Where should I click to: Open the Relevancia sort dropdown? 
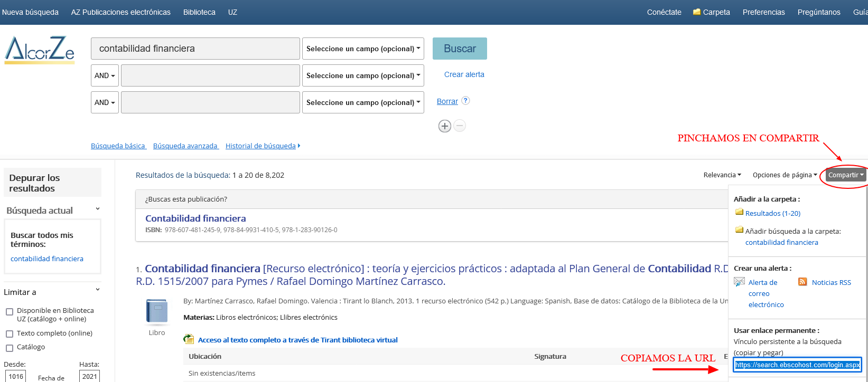pyautogui.click(x=722, y=175)
